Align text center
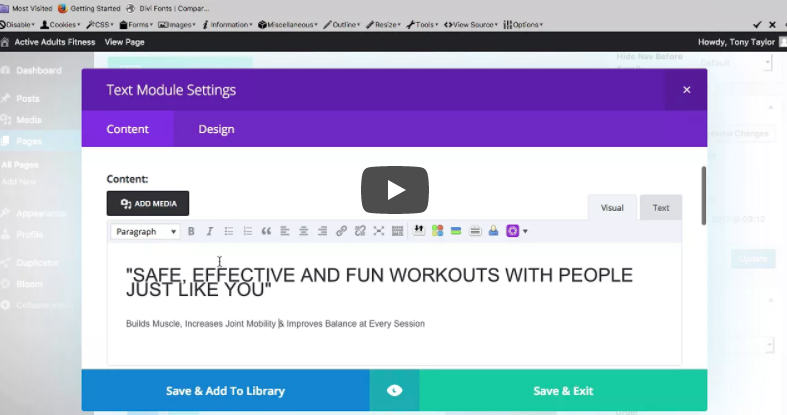787x415 pixels. 304,231
